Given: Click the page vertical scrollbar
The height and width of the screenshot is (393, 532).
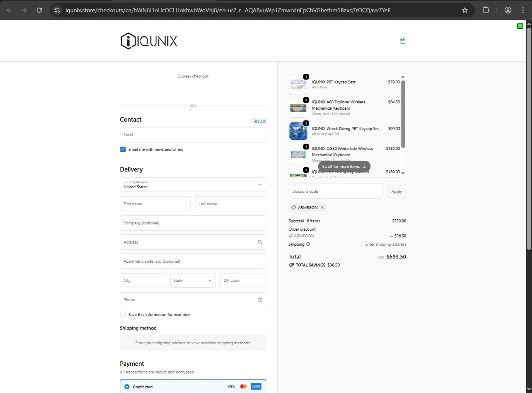Looking at the screenshot, I should pyautogui.click(x=529, y=138).
